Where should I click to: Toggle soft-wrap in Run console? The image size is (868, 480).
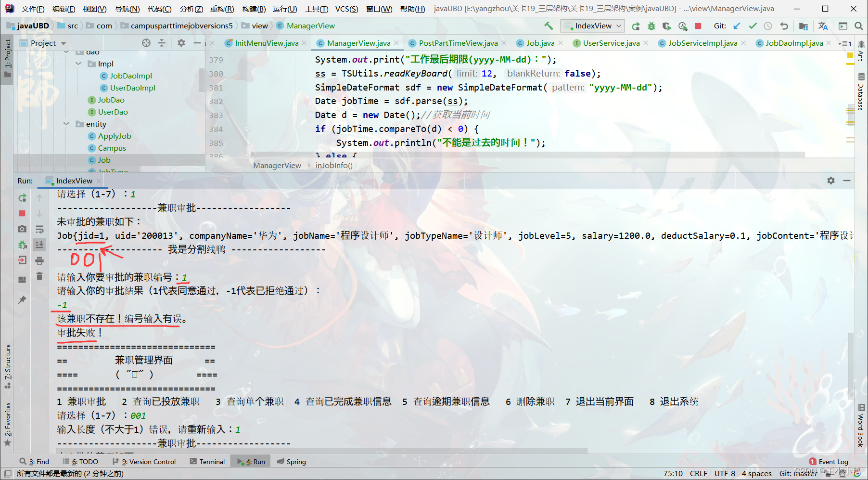point(39,229)
